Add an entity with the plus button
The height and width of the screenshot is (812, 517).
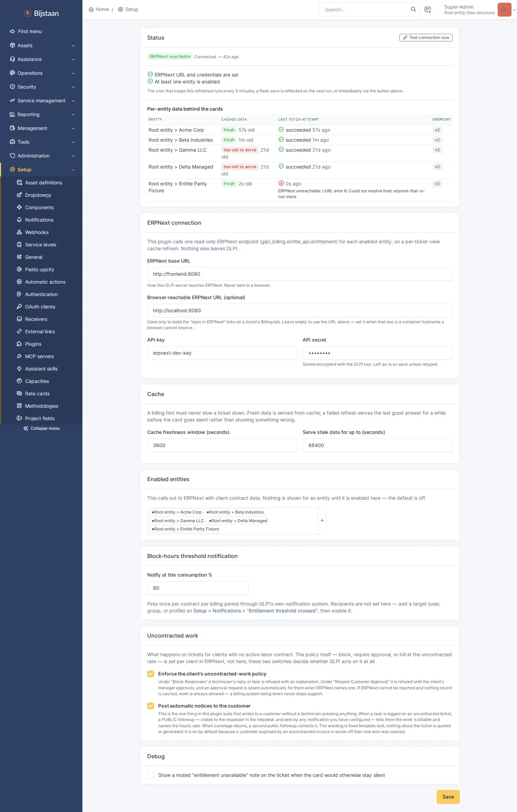point(322,520)
